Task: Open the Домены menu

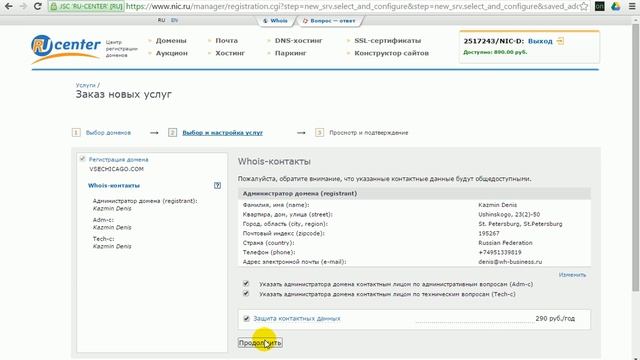Action: coord(171,40)
